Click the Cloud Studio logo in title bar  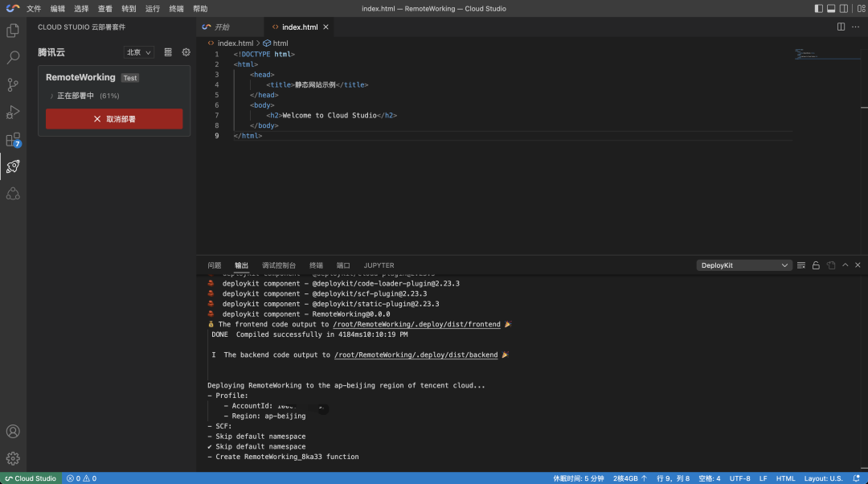coord(13,8)
